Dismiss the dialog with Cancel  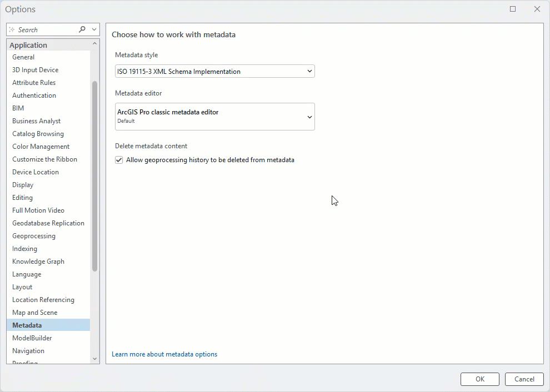523,379
